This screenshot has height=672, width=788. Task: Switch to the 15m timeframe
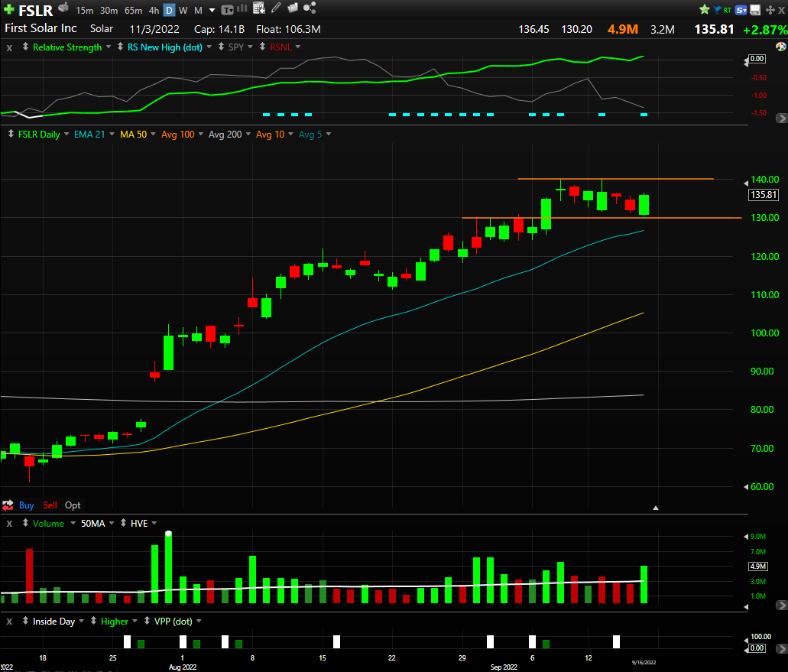click(x=84, y=11)
